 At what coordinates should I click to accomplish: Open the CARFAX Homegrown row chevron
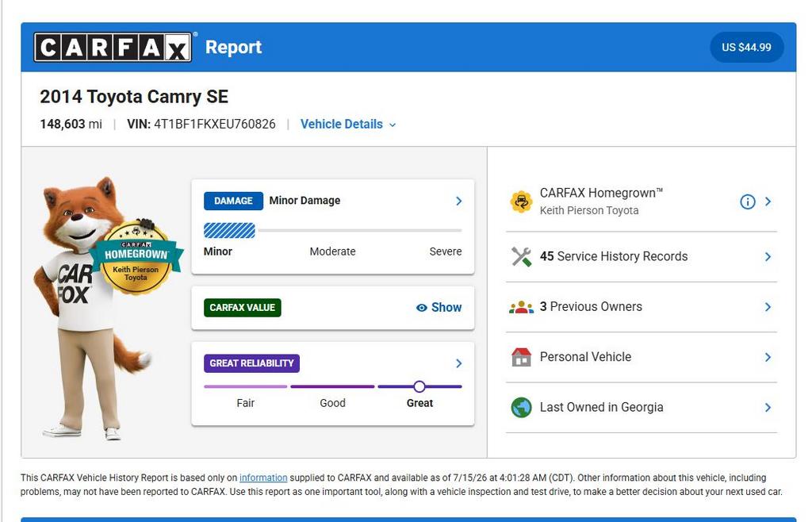pyautogui.click(x=768, y=202)
